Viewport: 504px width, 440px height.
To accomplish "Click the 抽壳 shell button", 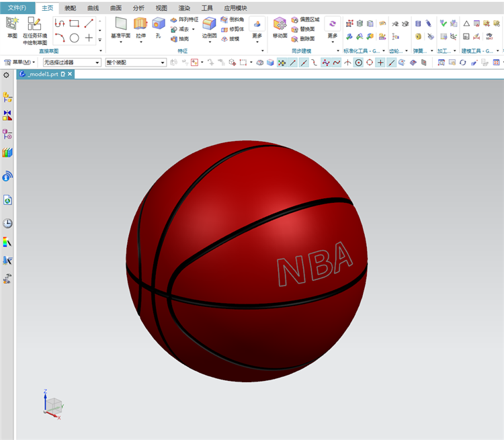I will (x=180, y=39).
